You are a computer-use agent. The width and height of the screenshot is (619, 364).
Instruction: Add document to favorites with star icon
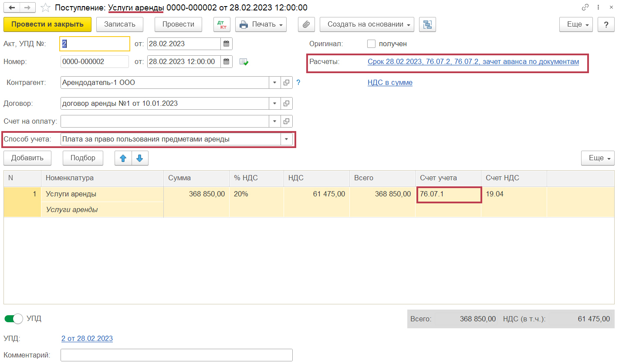coord(46,7)
